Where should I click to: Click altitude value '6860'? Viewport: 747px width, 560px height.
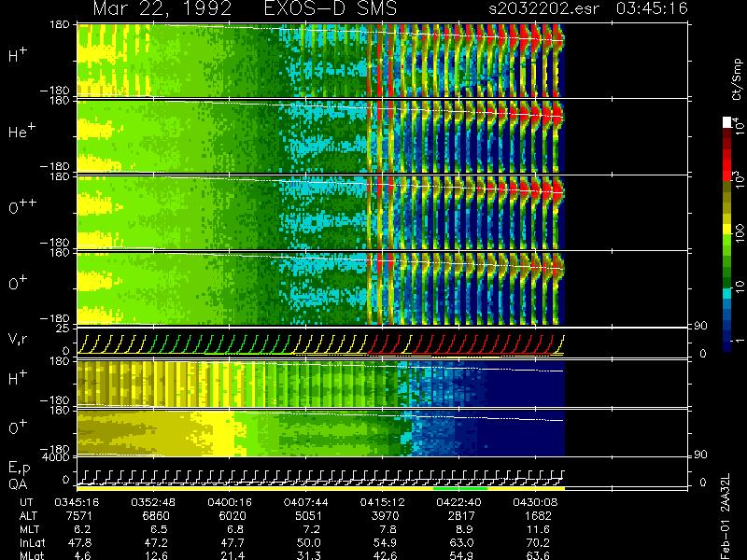click(x=156, y=516)
